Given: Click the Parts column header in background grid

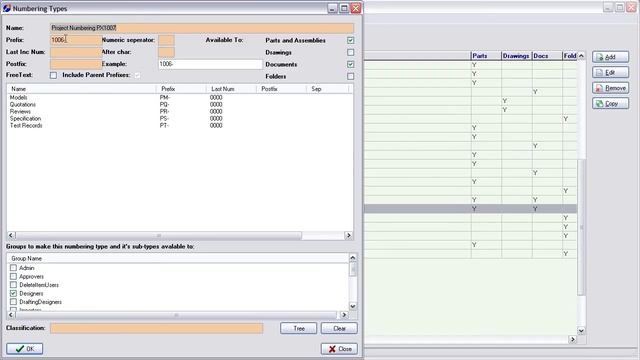Looking at the screenshot, I should [486, 56].
